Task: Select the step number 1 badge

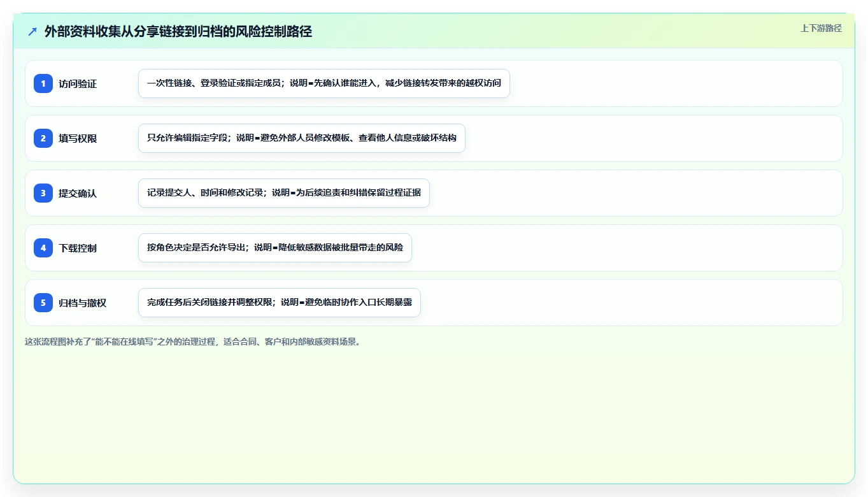Action: [43, 83]
